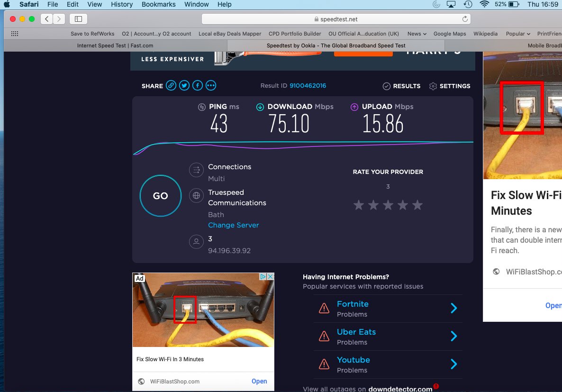The height and width of the screenshot is (392, 562).
Task: Click the Youtube warning triangle icon
Action: coord(324,364)
